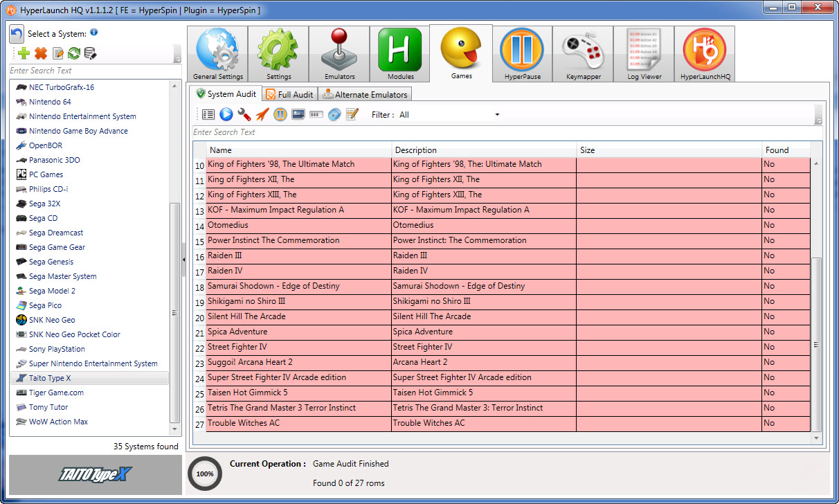Click the rocket launch icon

pyautogui.click(x=262, y=114)
